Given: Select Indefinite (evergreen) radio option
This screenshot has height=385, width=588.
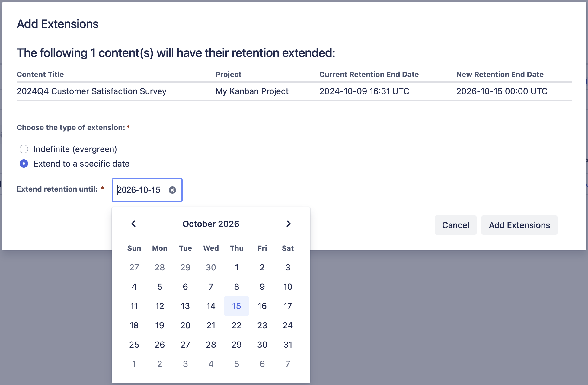Looking at the screenshot, I should (24, 149).
